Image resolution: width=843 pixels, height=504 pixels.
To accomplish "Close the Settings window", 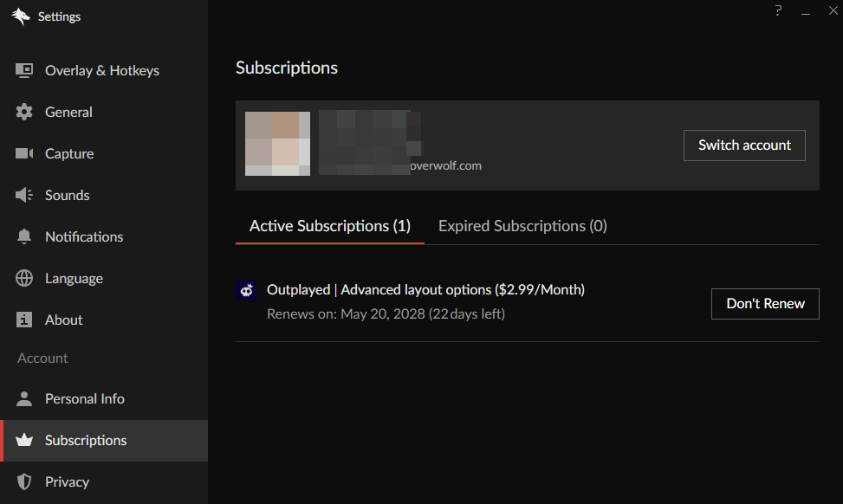I will [x=833, y=10].
